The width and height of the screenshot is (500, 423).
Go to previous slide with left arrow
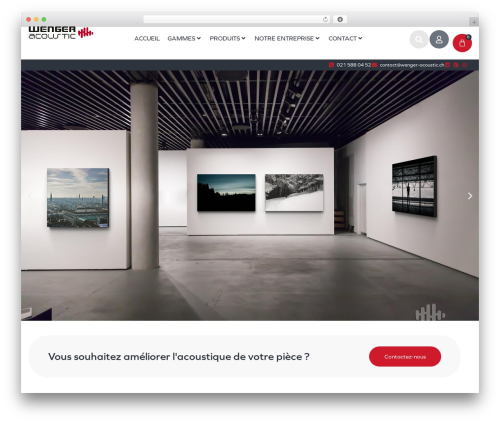click(x=30, y=196)
